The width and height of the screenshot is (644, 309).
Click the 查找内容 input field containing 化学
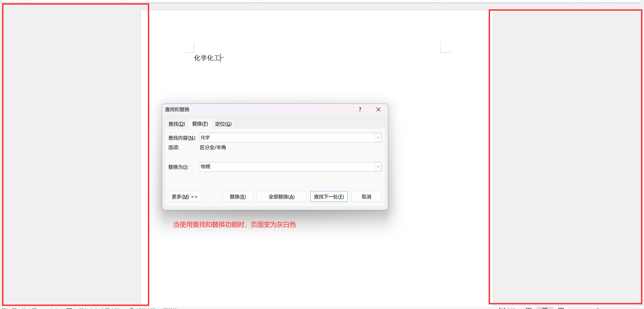point(287,138)
